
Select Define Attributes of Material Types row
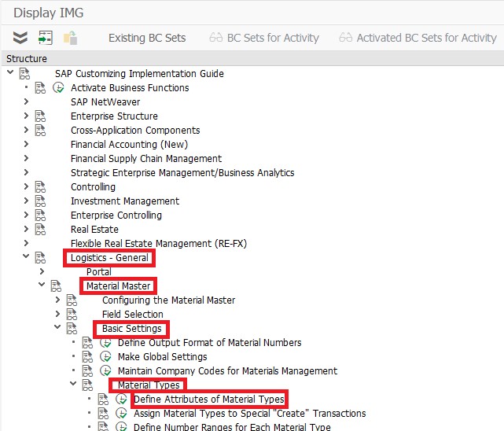(x=209, y=400)
